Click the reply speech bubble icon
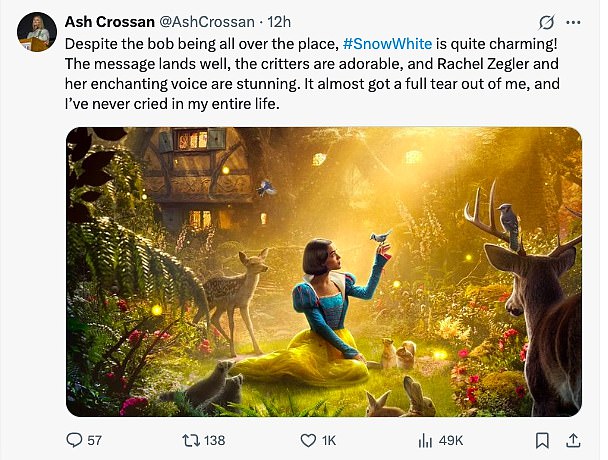608x460 pixels. 73,439
